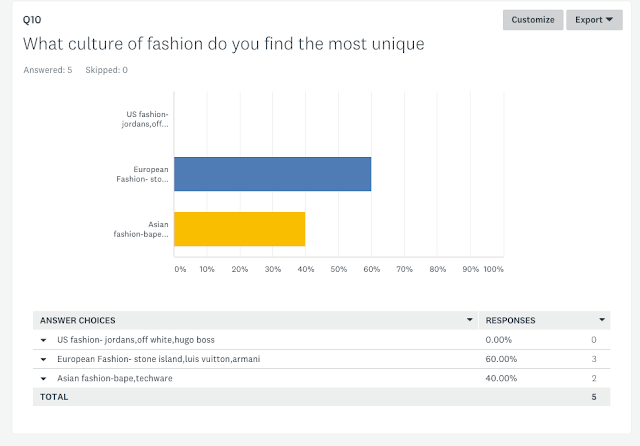Select the US fashion chart axis label

(x=144, y=119)
